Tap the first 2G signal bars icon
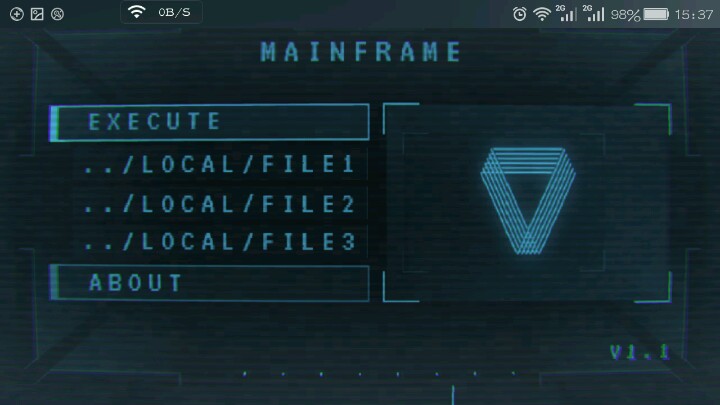Screen dimensions: 720x405 [566, 13]
